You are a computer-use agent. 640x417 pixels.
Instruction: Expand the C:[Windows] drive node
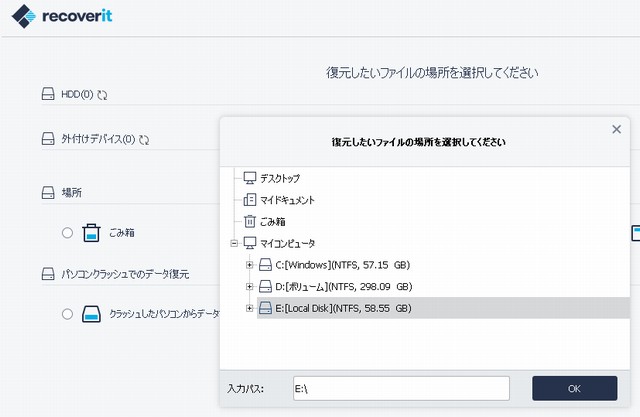pyautogui.click(x=250, y=265)
